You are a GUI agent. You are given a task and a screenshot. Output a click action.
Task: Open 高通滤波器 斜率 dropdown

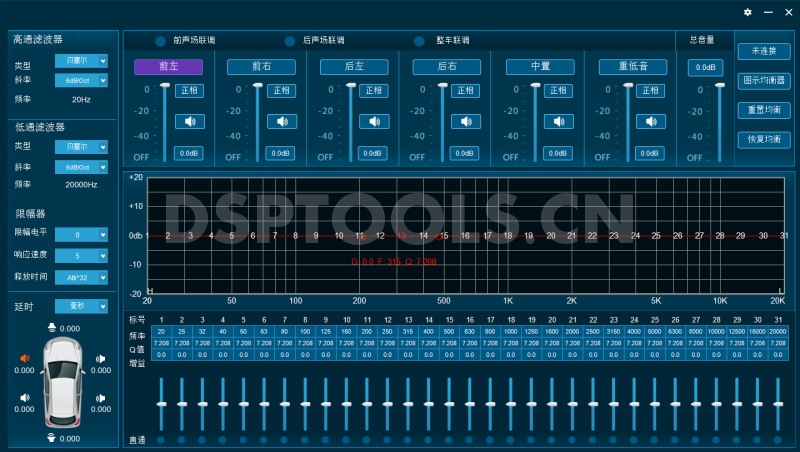point(82,80)
